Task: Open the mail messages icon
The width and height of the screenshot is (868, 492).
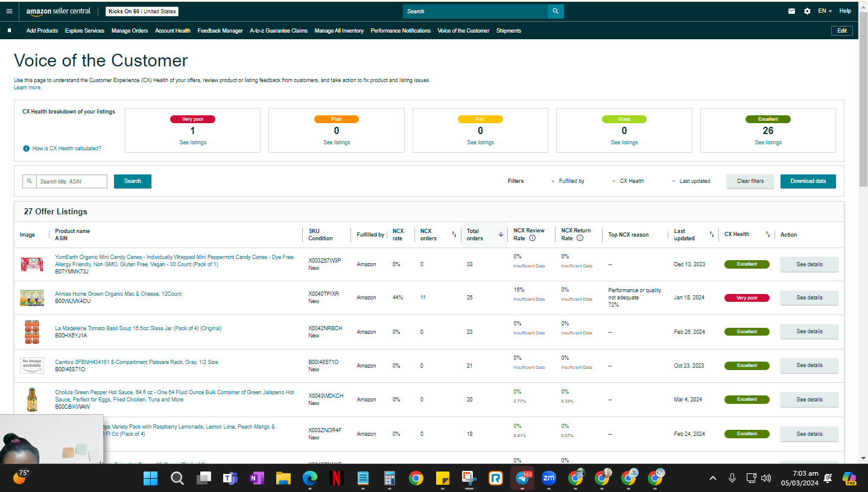Action: [792, 11]
